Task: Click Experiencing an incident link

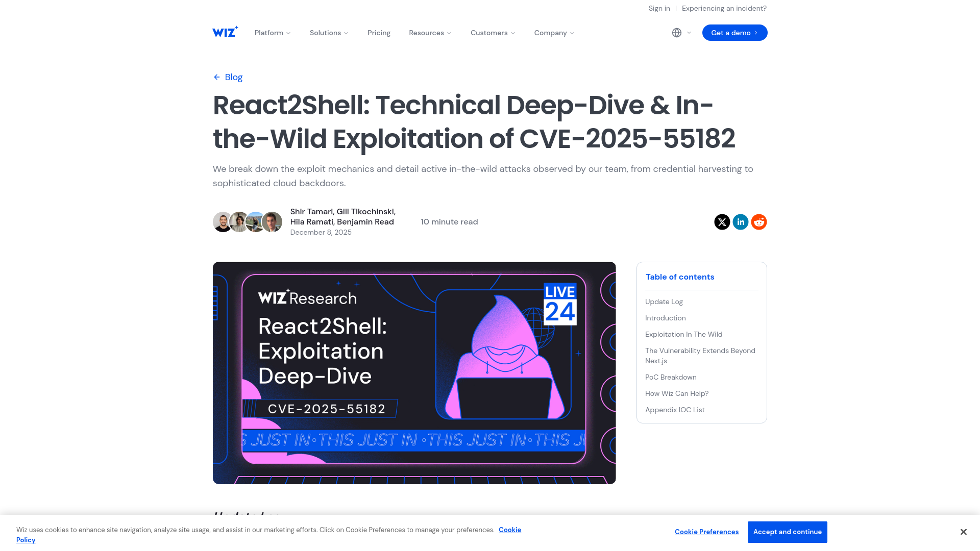Action: pos(724,8)
